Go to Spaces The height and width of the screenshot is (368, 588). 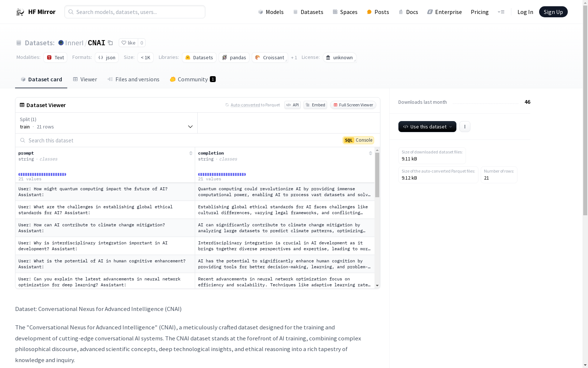tap(345, 12)
